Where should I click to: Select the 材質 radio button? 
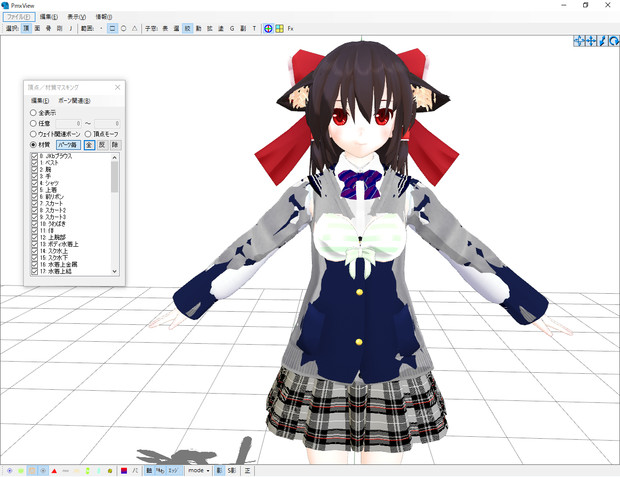click(x=33, y=145)
